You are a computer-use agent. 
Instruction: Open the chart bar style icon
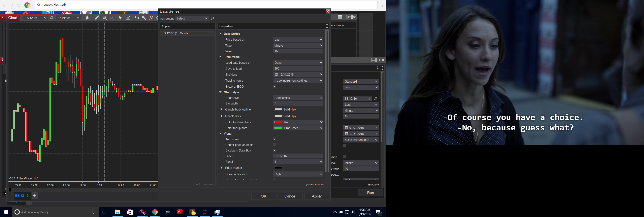point(88,18)
